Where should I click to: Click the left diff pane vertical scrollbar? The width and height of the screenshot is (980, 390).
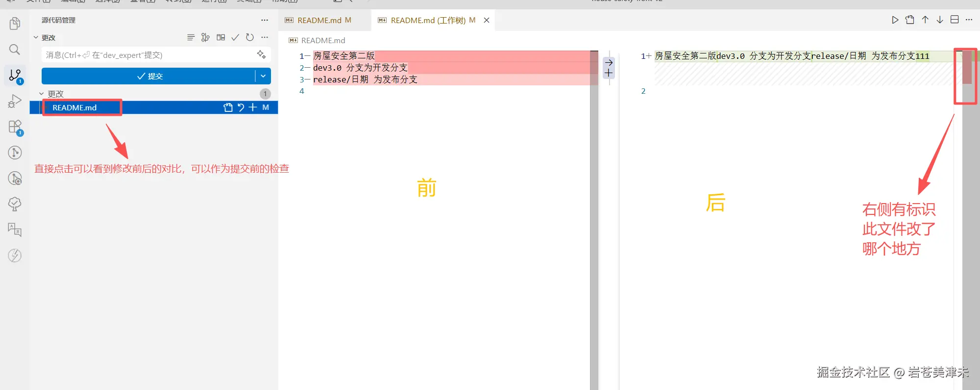pos(594,220)
